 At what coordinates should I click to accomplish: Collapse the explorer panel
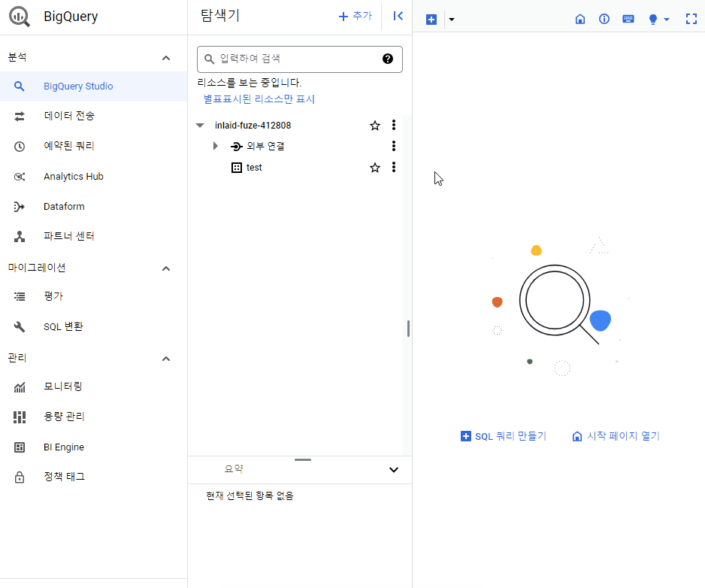click(398, 17)
